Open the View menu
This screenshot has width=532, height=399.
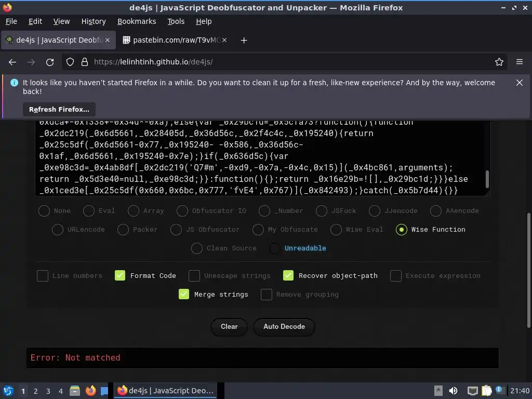click(x=61, y=21)
